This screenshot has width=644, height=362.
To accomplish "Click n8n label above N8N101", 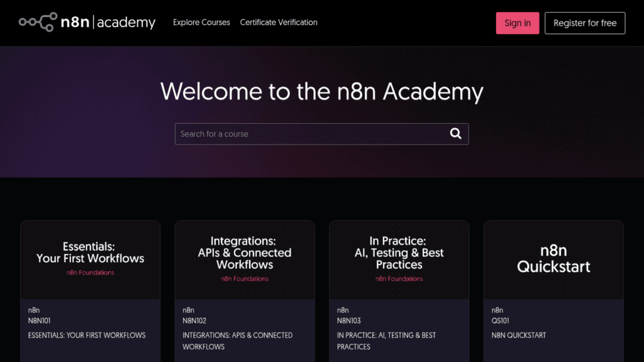I will point(34,310).
